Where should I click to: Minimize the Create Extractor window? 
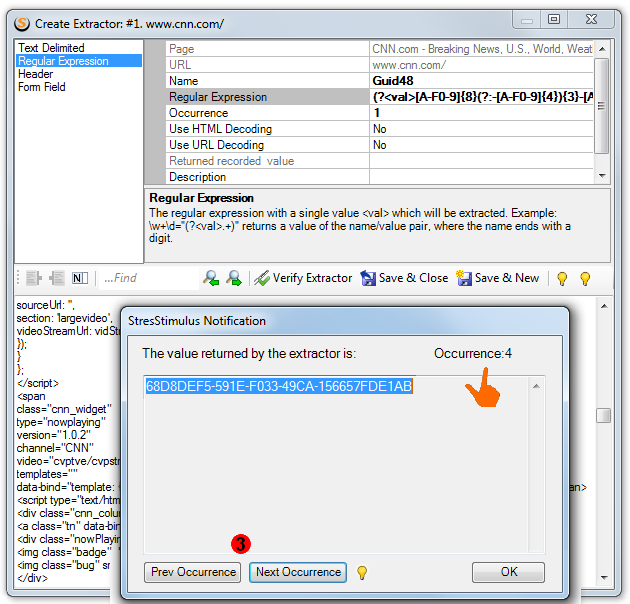pos(526,20)
